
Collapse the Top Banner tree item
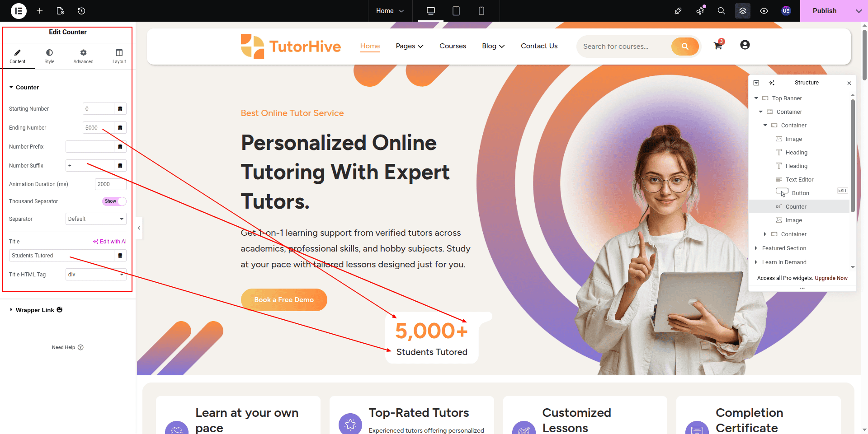coord(756,98)
